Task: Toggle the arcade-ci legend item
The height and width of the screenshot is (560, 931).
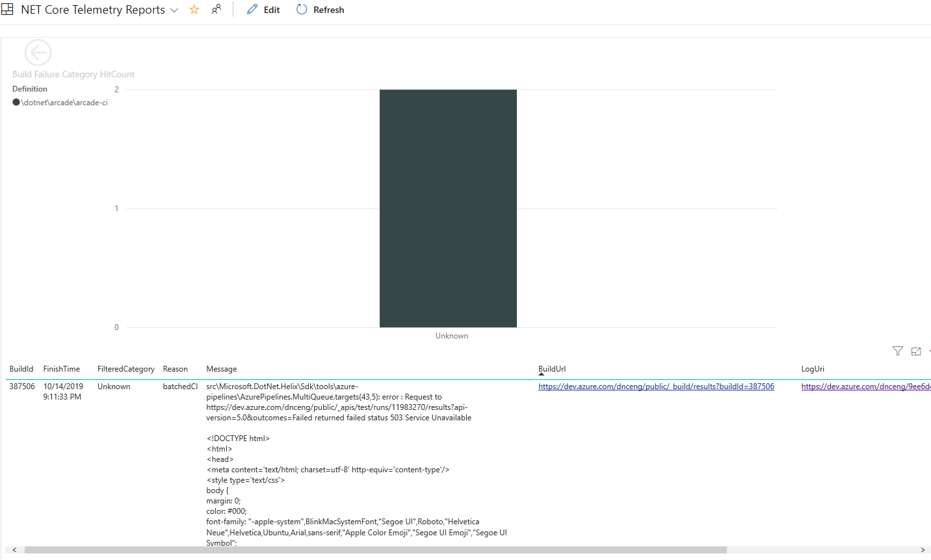Action: (60, 102)
